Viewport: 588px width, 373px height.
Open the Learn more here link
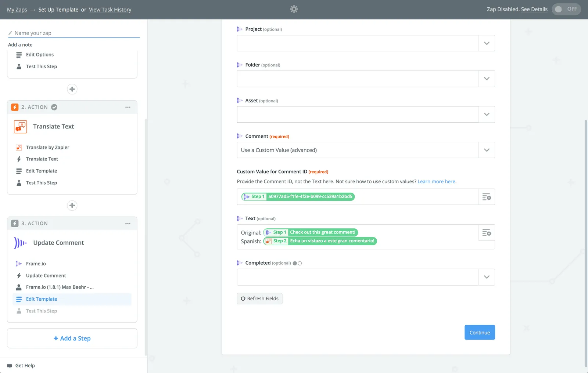[x=437, y=182]
